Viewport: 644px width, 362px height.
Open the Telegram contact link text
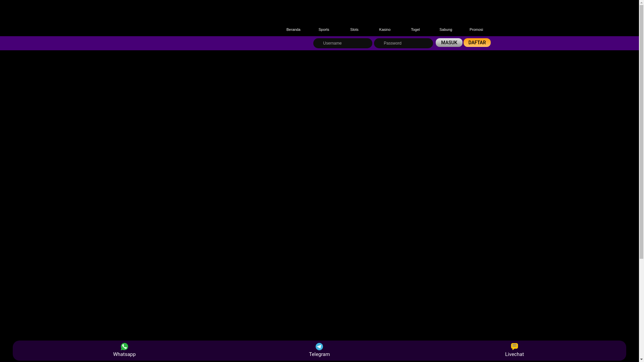(319, 354)
